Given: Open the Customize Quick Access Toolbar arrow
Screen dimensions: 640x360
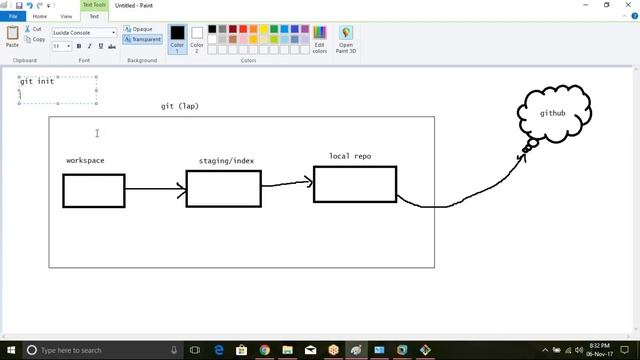Looking at the screenshot, I should tap(49, 6).
